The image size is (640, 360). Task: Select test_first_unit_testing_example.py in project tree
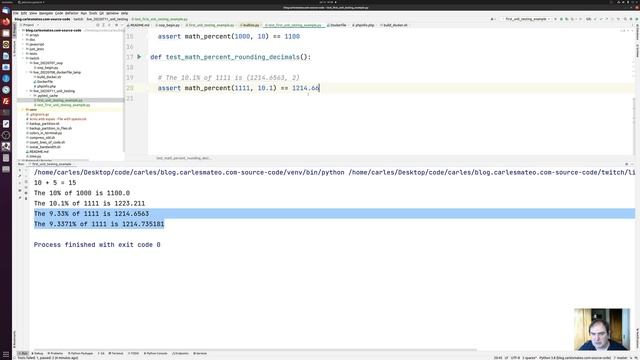(63, 105)
